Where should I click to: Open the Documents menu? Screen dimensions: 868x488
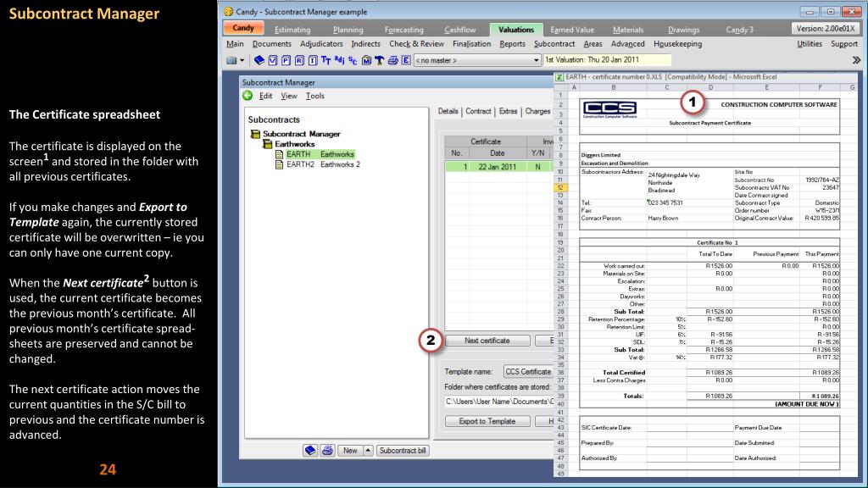coord(272,44)
